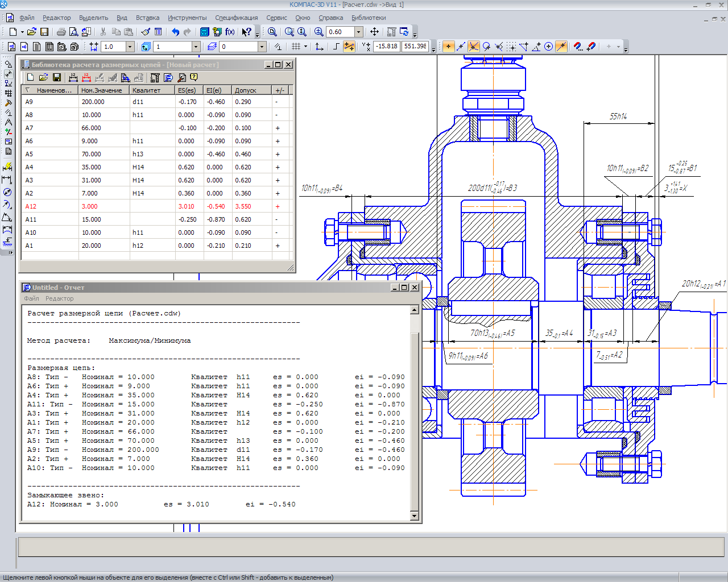Open the zoom scale 0.60 dropdown
Image resolution: width=728 pixels, height=582 pixels.
(x=359, y=32)
